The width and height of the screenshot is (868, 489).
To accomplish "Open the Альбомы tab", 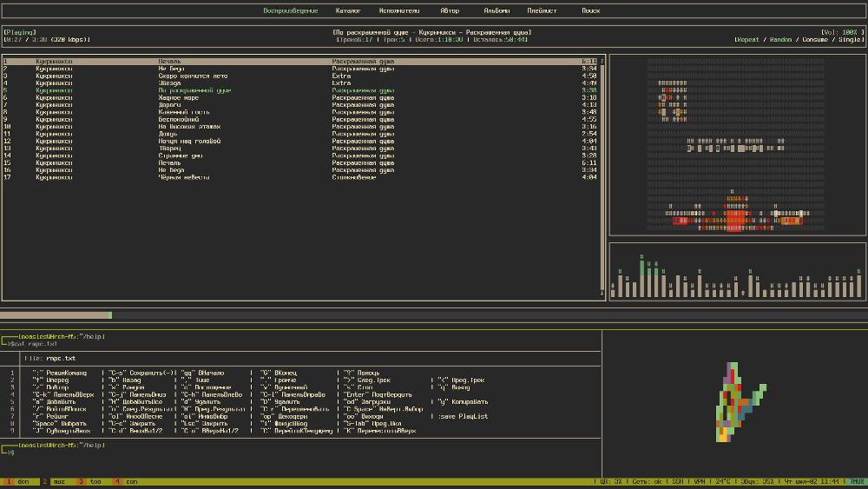I will 496,10.
